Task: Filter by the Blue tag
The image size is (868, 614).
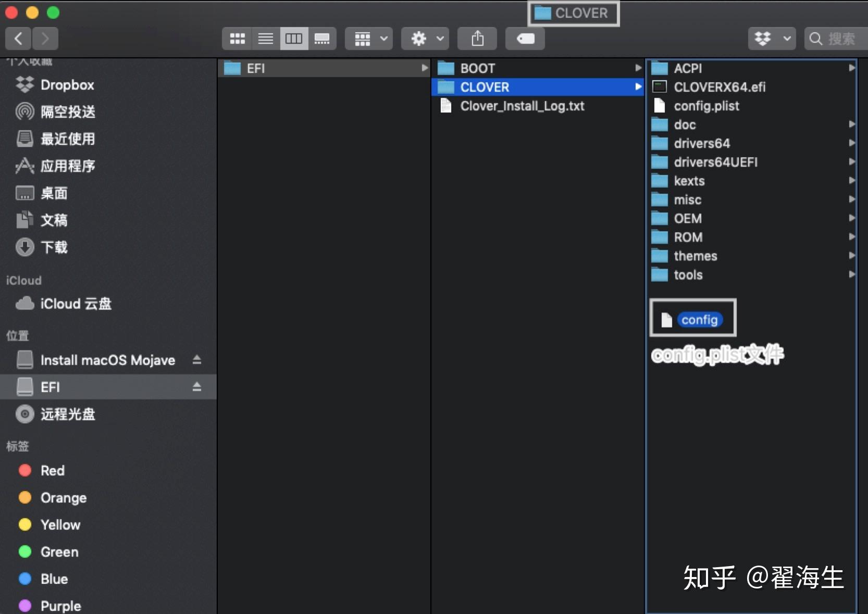Action: [x=108, y=579]
